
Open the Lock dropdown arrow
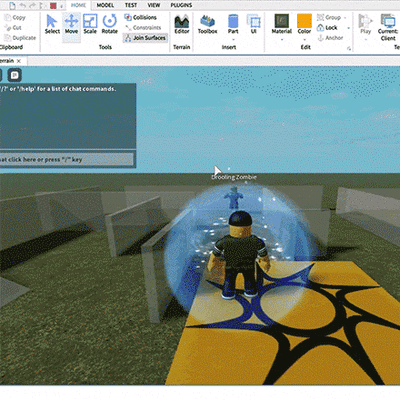[349, 28]
